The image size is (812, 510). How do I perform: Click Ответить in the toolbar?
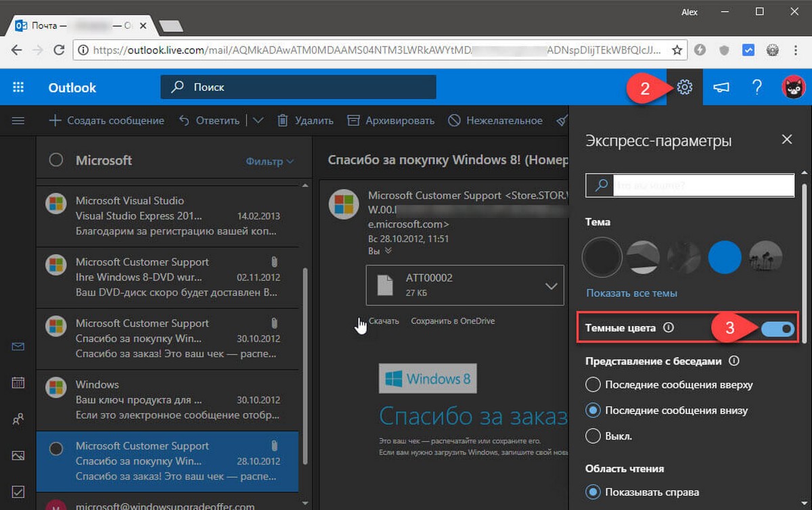(x=209, y=120)
